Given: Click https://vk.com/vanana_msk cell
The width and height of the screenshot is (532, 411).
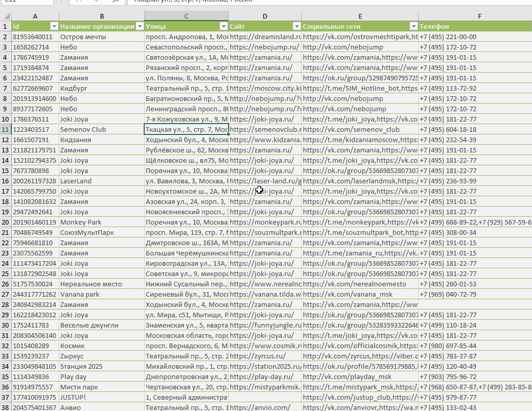Looking at the screenshot, I should pyautogui.click(x=360, y=294).
